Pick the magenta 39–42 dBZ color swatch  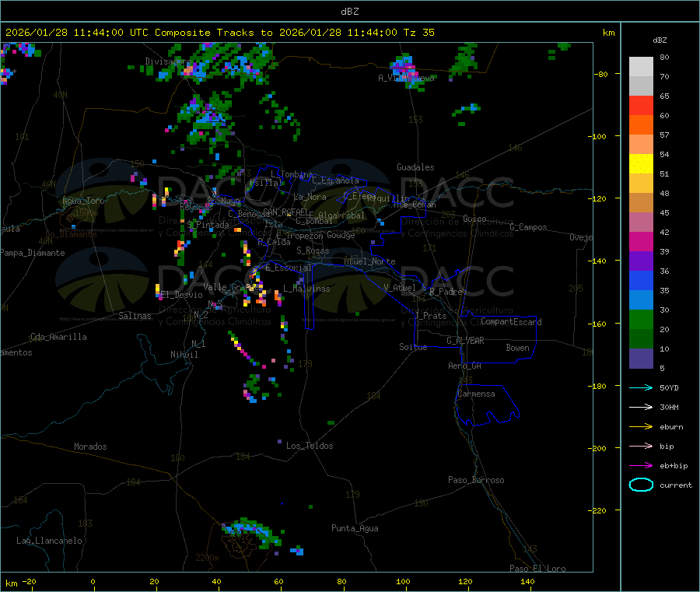641,241
